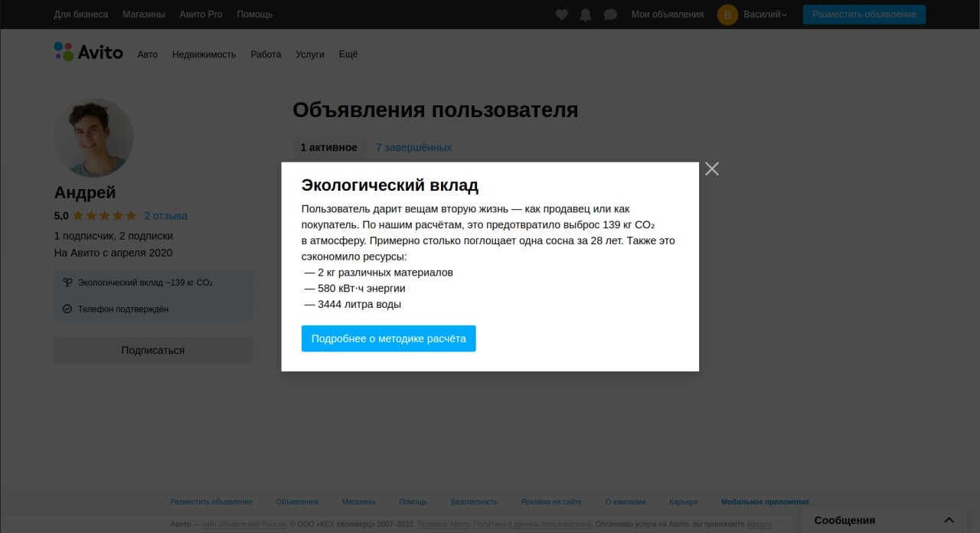Click Подробнее о методике расчёта button

(388, 338)
